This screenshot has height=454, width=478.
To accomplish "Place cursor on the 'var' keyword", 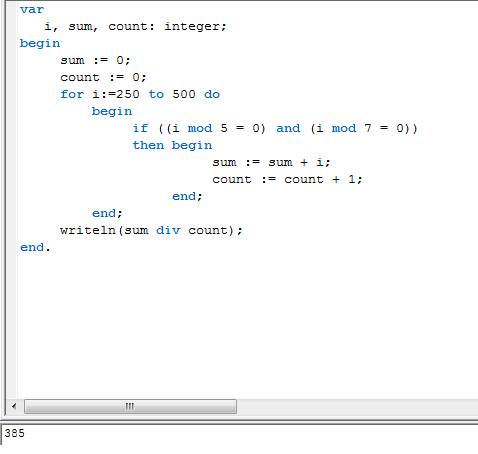I will (x=32, y=9).
